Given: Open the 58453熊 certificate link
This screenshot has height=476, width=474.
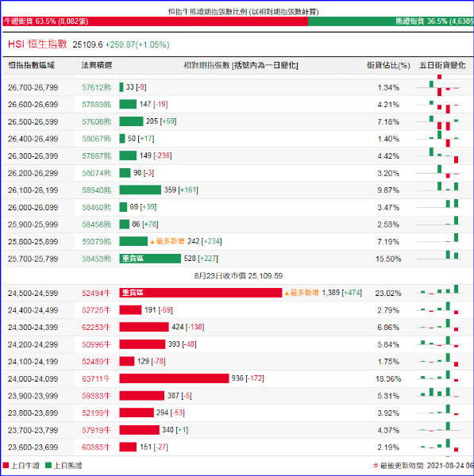Looking at the screenshot, I should pos(97,259).
